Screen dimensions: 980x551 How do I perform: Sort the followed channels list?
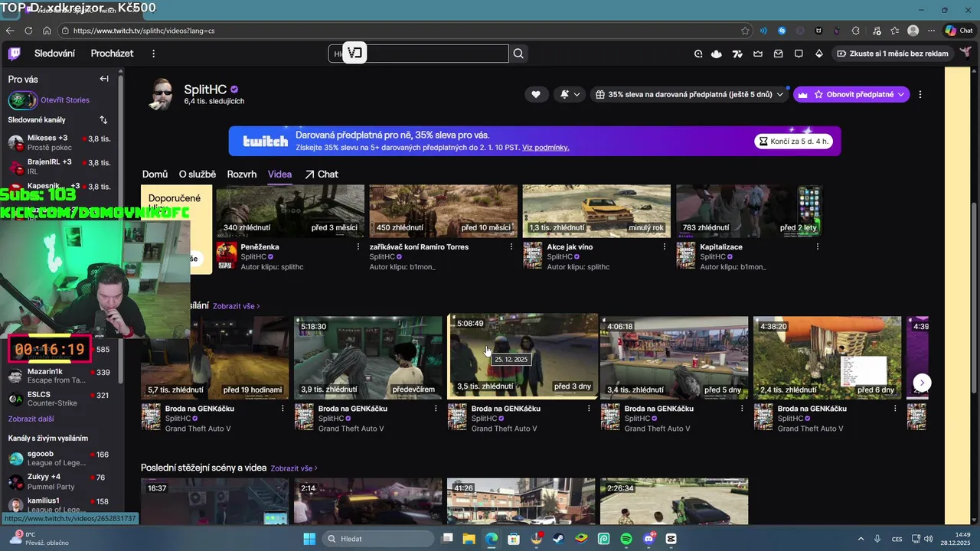(x=103, y=119)
